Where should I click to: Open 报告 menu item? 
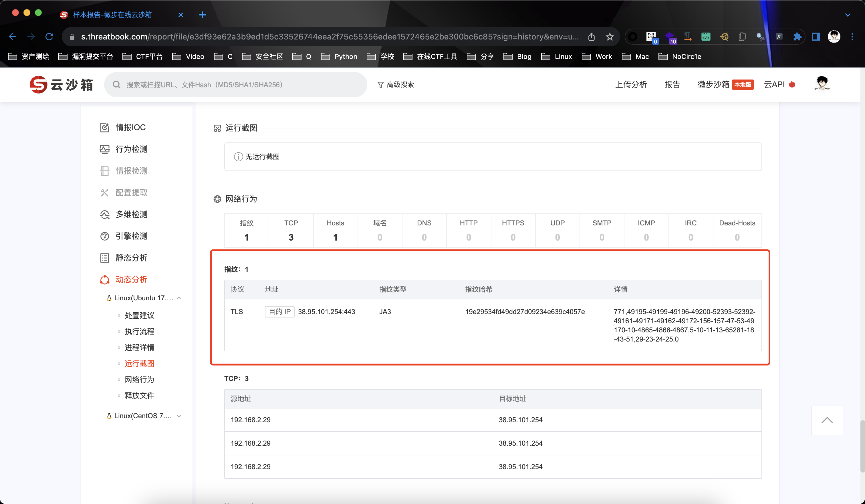tap(672, 84)
